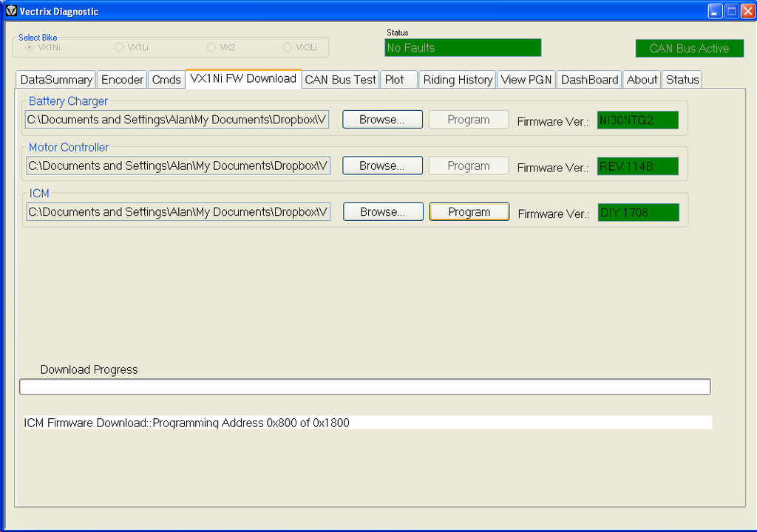Click the Motor Controller file path field
This screenshot has height=532, width=757.
(178, 166)
